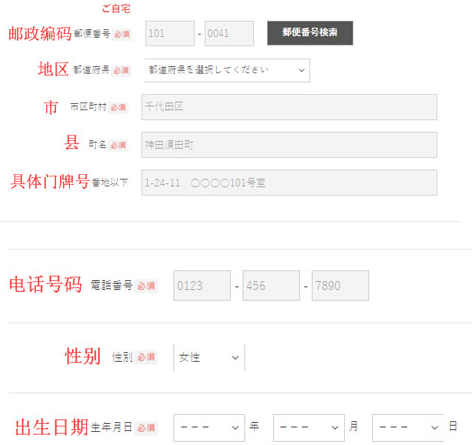Click the 番地以下 label text
The width and height of the screenshot is (472, 445).
pyautogui.click(x=110, y=182)
